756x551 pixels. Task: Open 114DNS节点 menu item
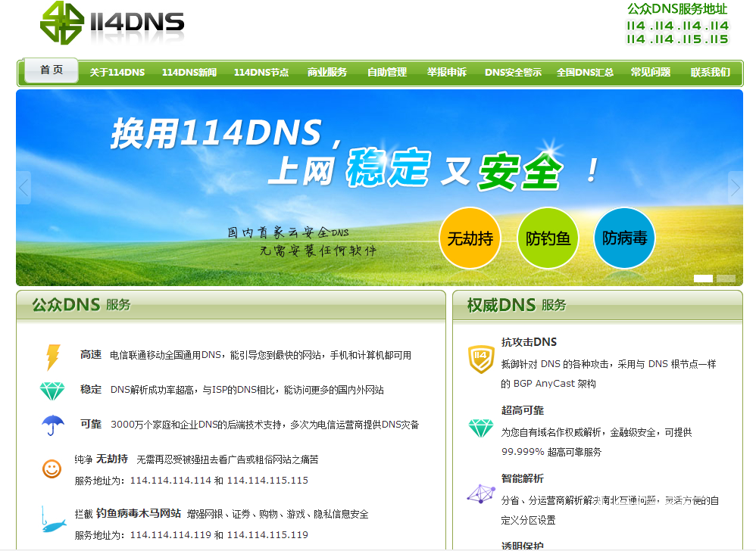click(261, 72)
